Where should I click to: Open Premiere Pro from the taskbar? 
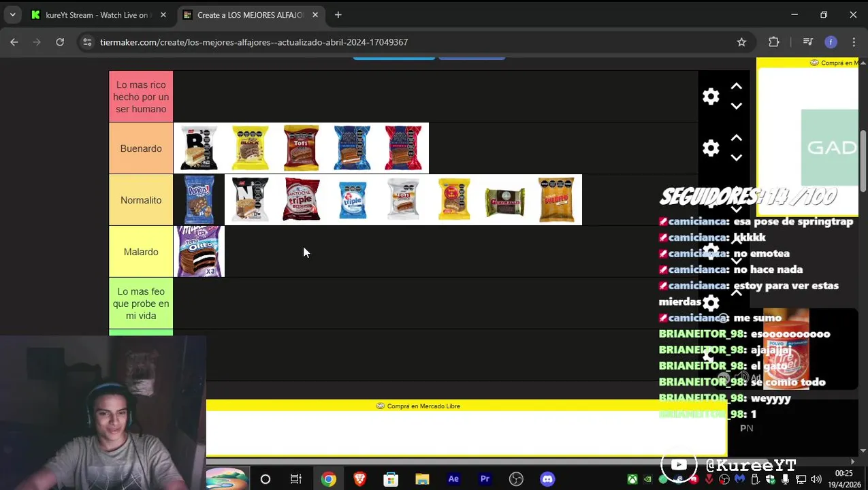click(485, 479)
